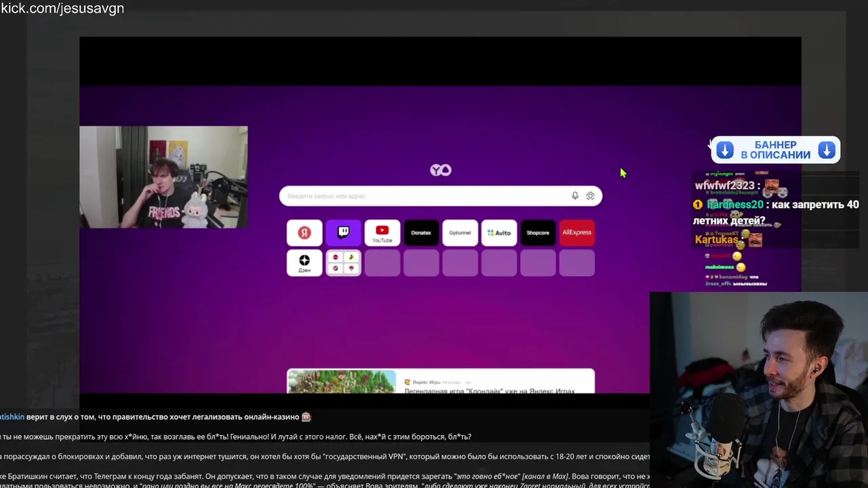Open the Дзен bookmark tile
868x488 pixels.
pyautogui.click(x=304, y=263)
